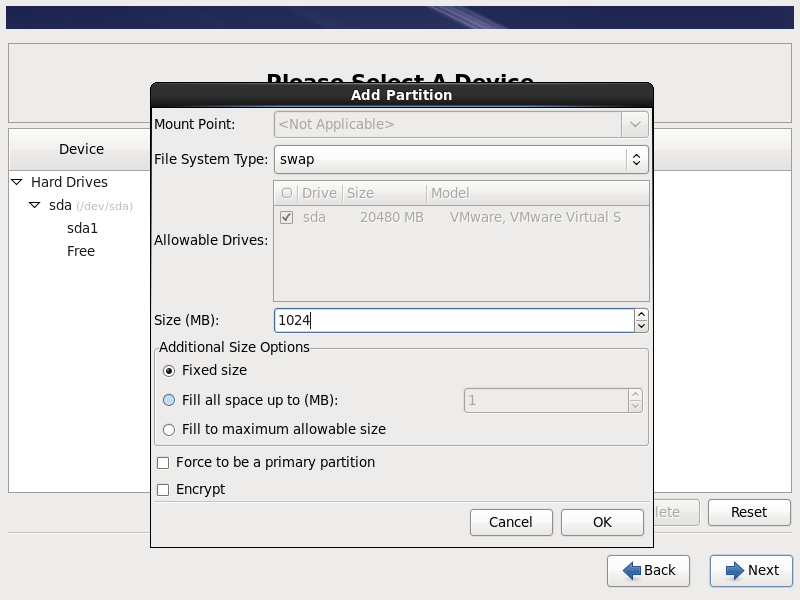Choose Fill to maximum allowable size

tap(168, 429)
